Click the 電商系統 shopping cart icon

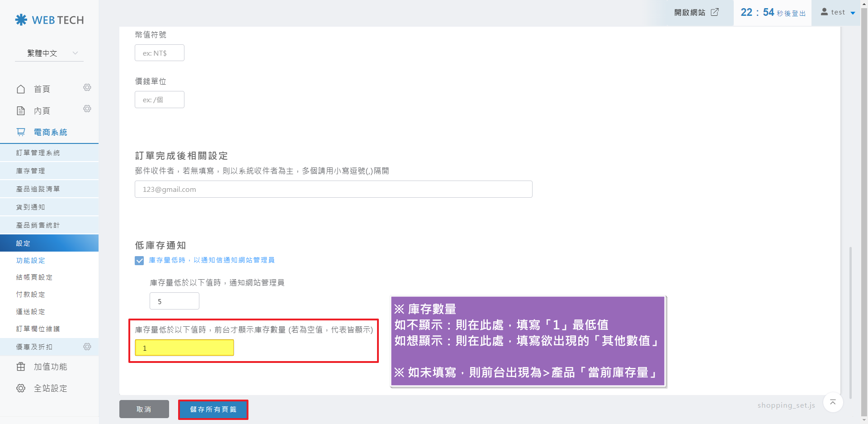pos(21,132)
